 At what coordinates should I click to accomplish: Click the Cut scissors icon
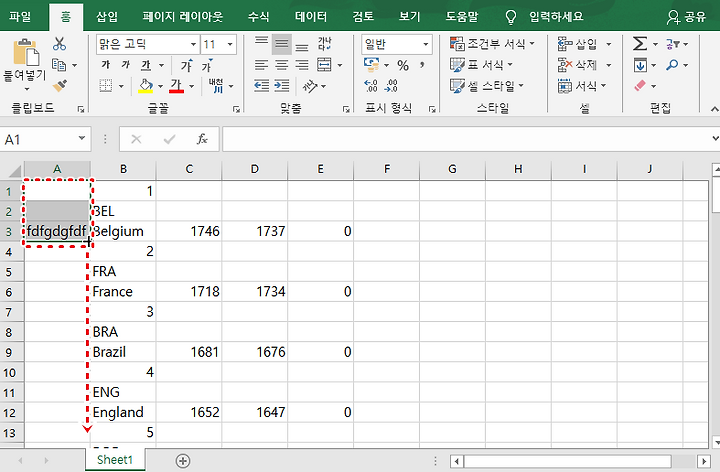click(59, 44)
